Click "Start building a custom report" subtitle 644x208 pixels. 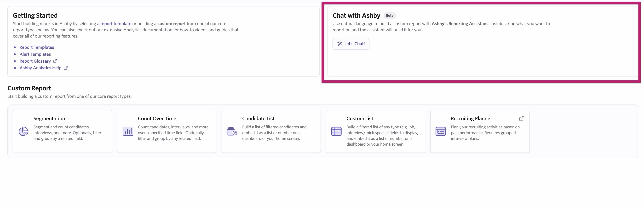coord(69,96)
